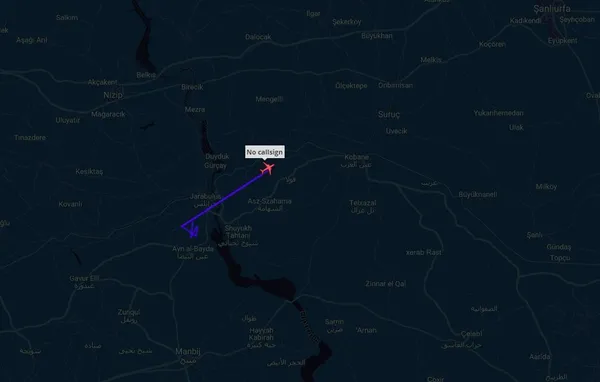
Task: Click the Nizip town label
Action: [113, 95]
